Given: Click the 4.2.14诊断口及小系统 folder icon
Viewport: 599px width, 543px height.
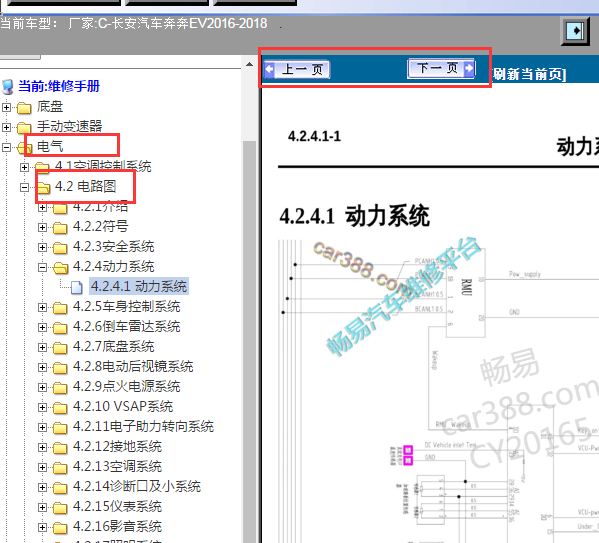Looking at the screenshot, I should [x=60, y=488].
